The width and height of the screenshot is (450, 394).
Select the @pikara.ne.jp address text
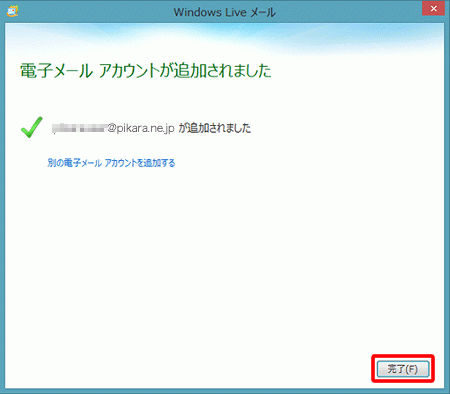pos(141,128)
